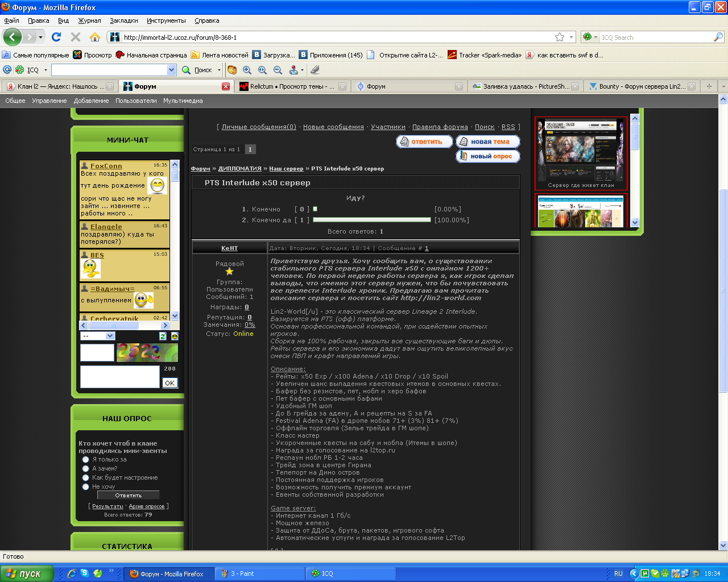Click the joystick games icon in ICQ toolbar
Viewport: 728px width, 582px height.
tap(293, 70)
